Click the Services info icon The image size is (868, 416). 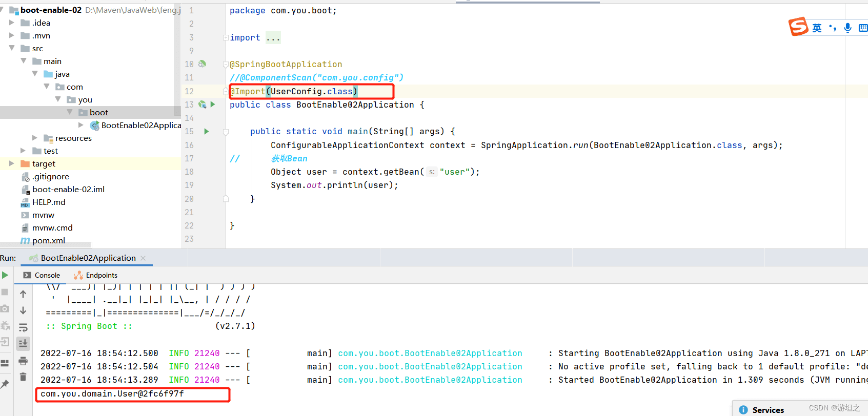click(743, 410)
